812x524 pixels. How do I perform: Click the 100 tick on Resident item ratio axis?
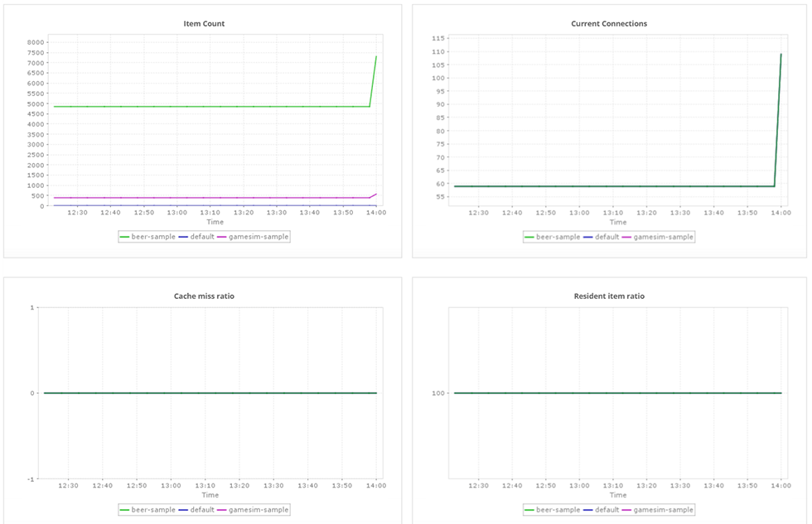(x=438, y=393)
